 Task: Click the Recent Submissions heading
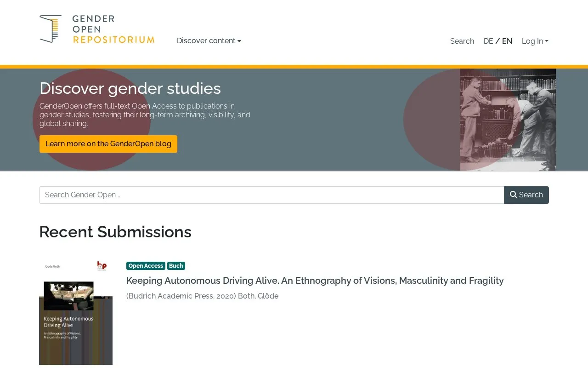tap(115, 232)
